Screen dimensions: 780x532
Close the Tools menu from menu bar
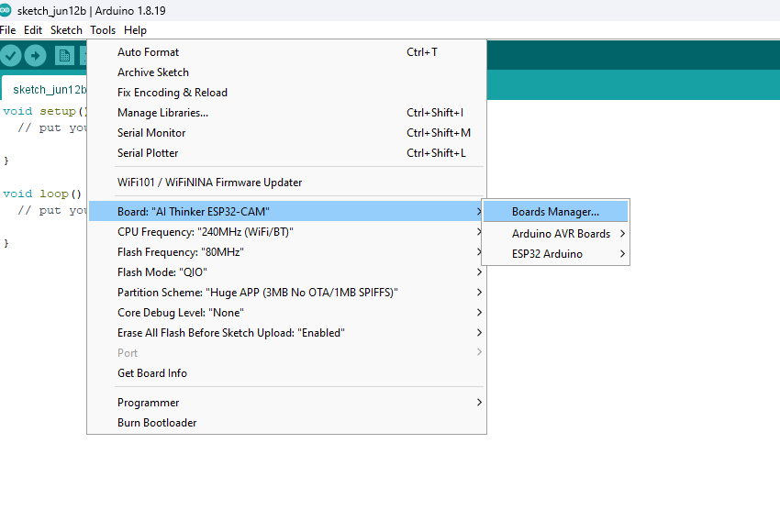tap(103, 30)
